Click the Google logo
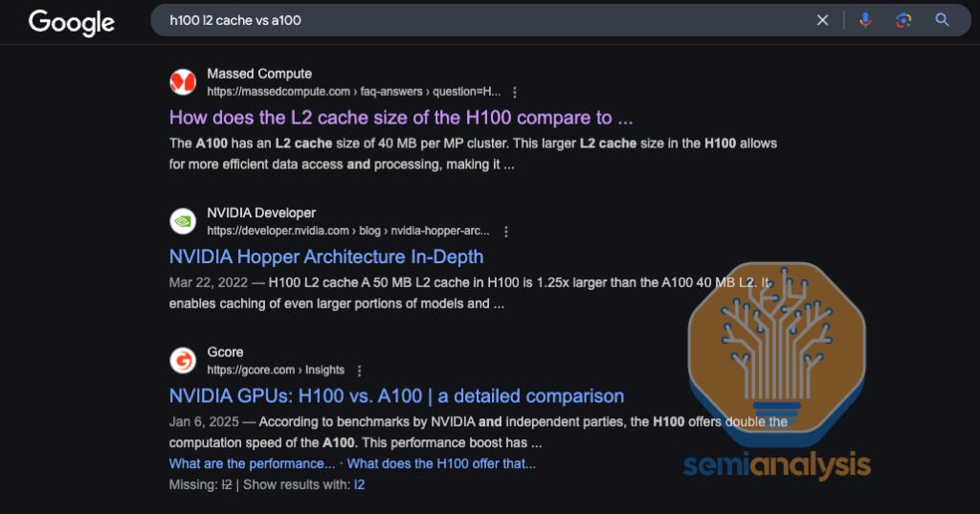Screen dimensions: 980x514 (71, 23)
